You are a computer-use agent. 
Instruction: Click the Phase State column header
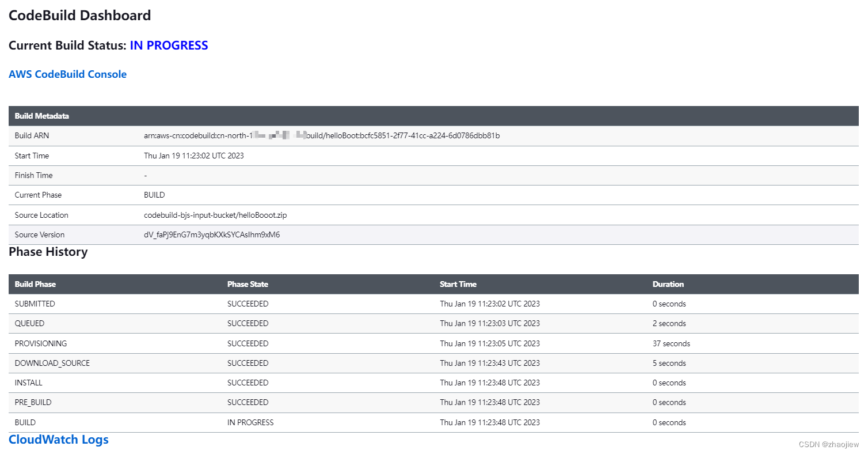click(248, 284)
